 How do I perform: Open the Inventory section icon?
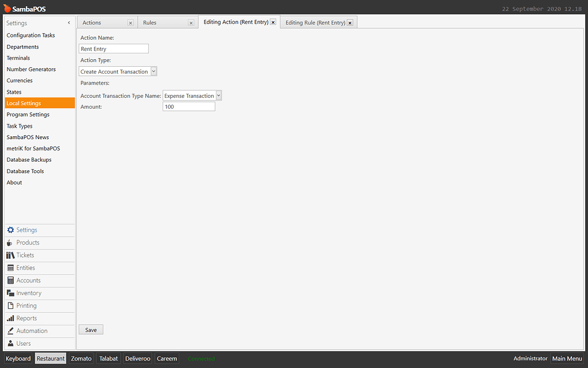coord(11,293)
